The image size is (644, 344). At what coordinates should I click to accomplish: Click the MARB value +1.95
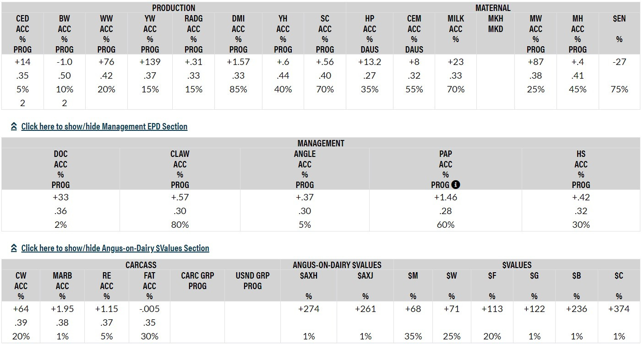point(62,309)
